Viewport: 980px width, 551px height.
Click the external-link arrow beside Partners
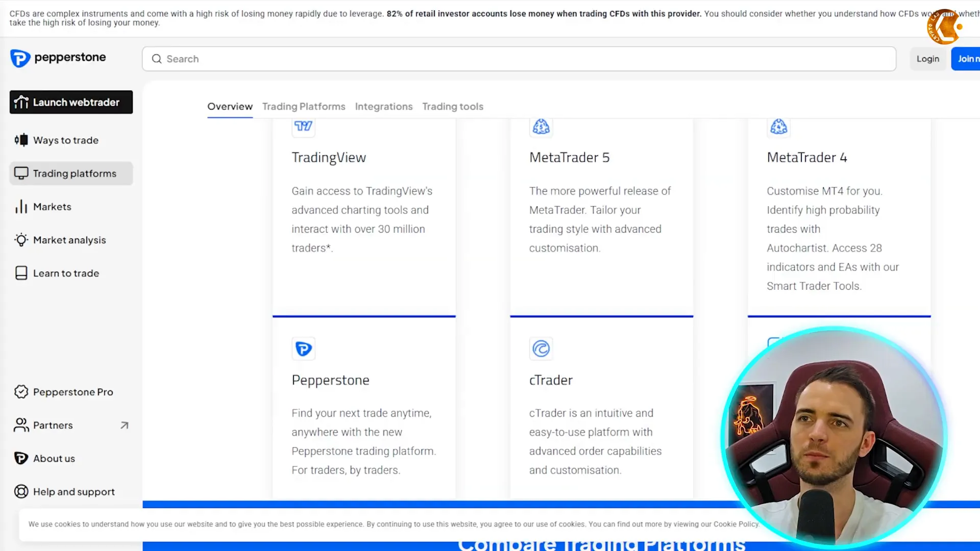tap(124, 425)
